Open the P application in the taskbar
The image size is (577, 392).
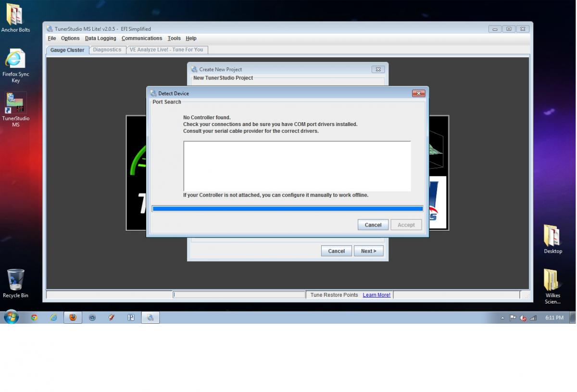click(131, 317)
